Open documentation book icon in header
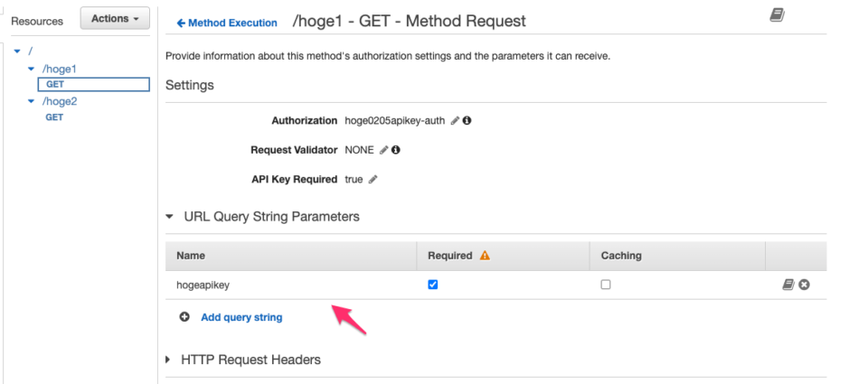The height and width of the screenshot is (384, 868). pos(777,16)
